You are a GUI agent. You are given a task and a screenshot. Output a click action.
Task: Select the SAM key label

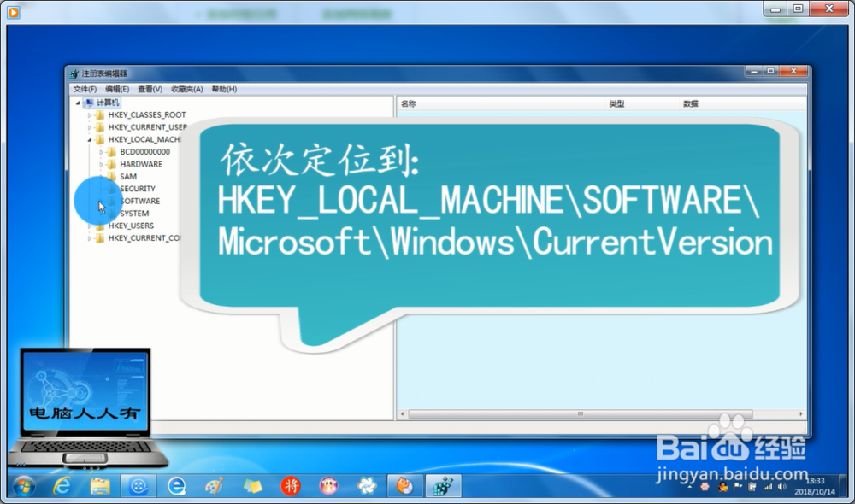click(x=128, y=177)
